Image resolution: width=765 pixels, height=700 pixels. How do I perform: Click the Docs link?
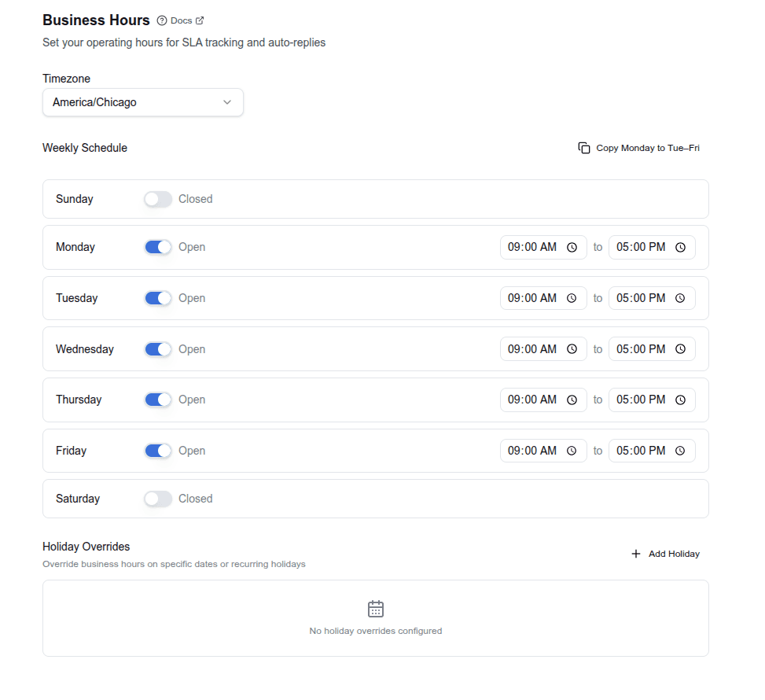(180, 20)
